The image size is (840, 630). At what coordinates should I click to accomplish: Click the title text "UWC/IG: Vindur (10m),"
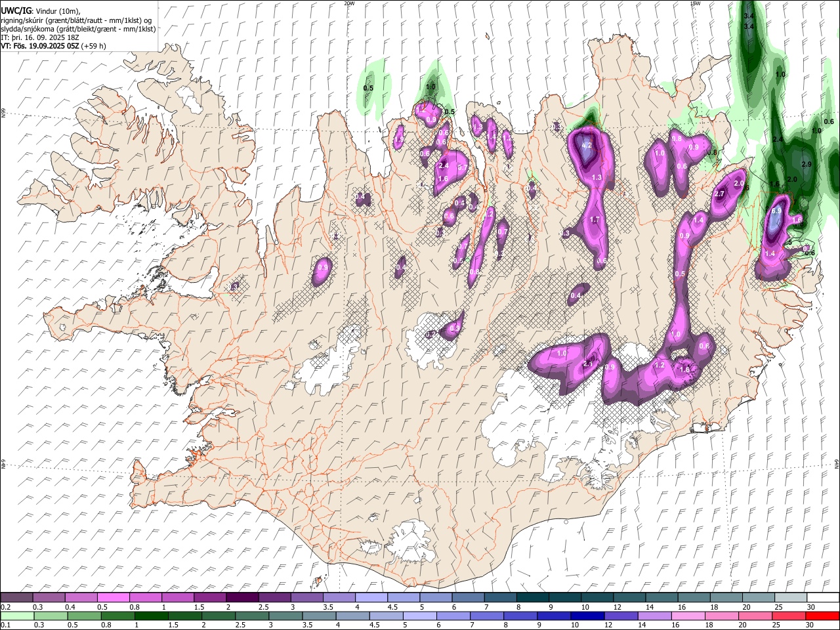pos(41,11)
